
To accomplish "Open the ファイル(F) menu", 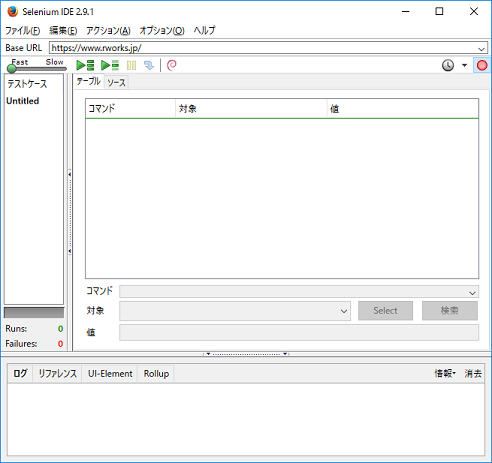I will click(23, 31).
